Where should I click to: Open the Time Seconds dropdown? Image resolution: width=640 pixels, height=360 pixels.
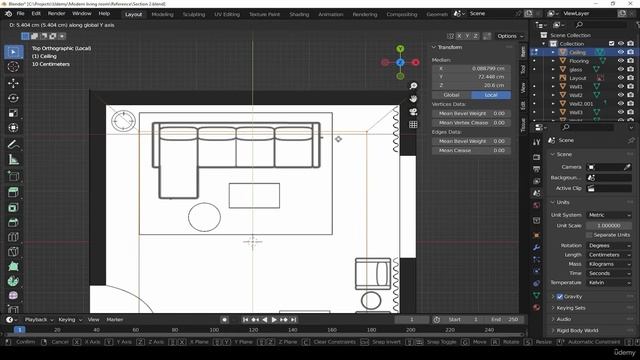click(x=609, y=273)
